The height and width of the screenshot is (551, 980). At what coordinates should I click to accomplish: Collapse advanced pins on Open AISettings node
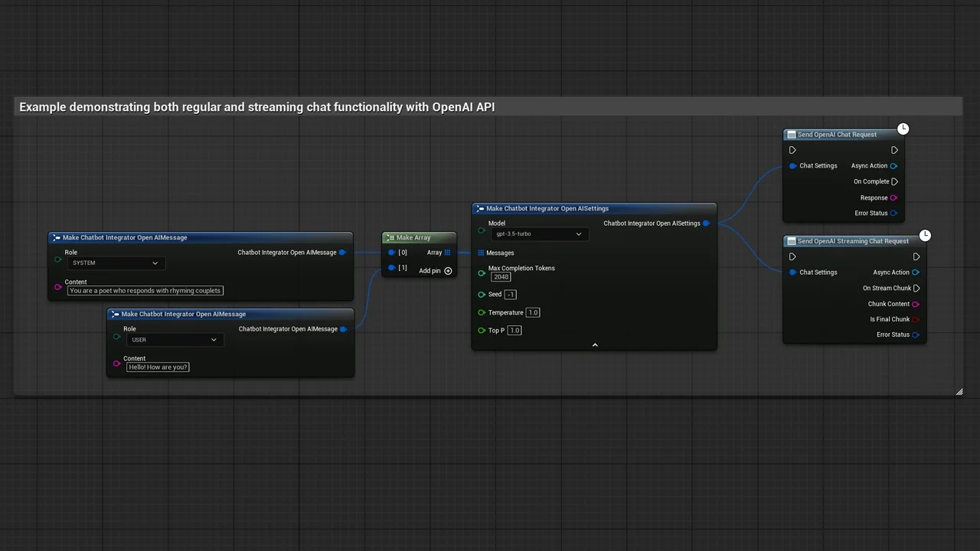[x=595, y=345]
